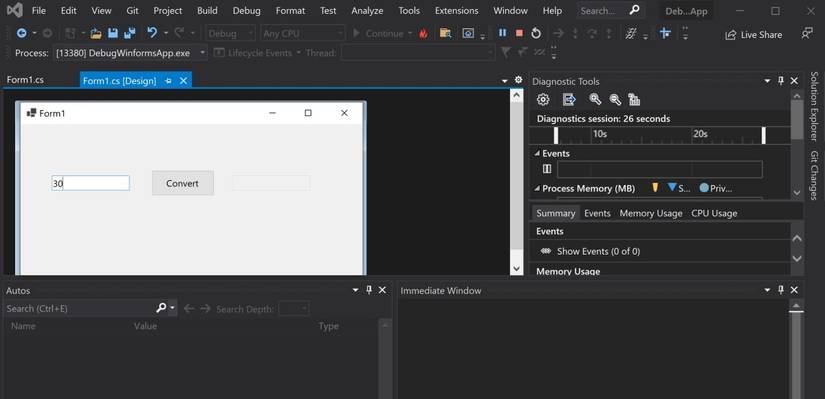Restart the debug session
Viewport: 825px width, 399px height.
[536, 33]
